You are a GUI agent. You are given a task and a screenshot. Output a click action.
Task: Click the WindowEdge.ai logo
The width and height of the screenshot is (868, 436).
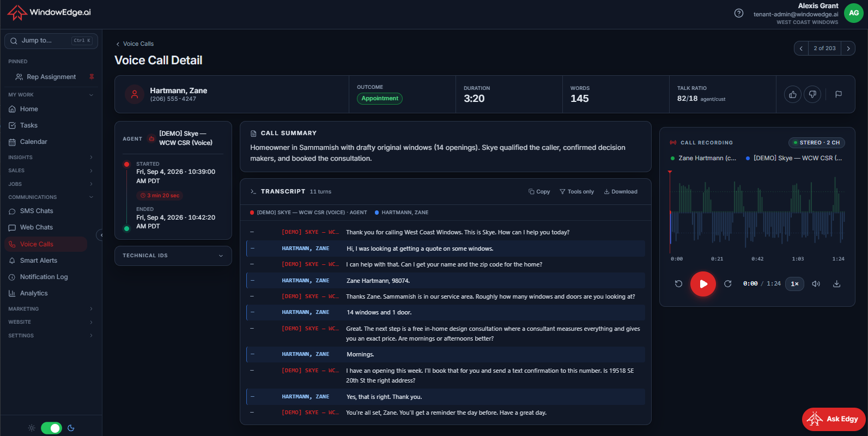49,13
